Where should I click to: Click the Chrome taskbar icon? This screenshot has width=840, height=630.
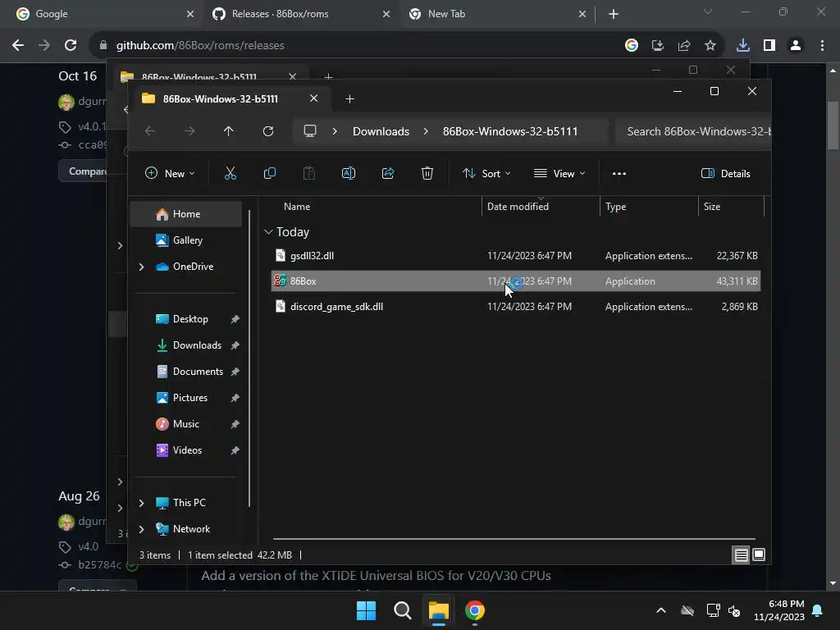475,610
